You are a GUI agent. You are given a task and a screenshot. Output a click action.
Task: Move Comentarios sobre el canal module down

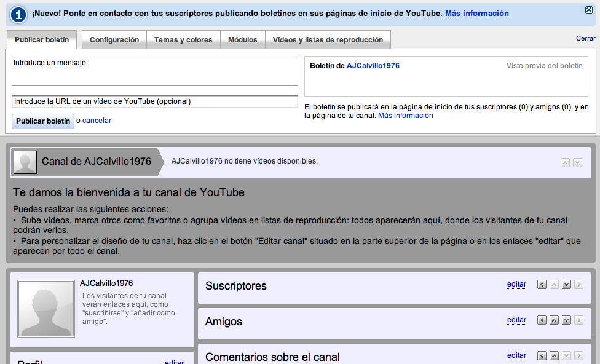point(566,355)
